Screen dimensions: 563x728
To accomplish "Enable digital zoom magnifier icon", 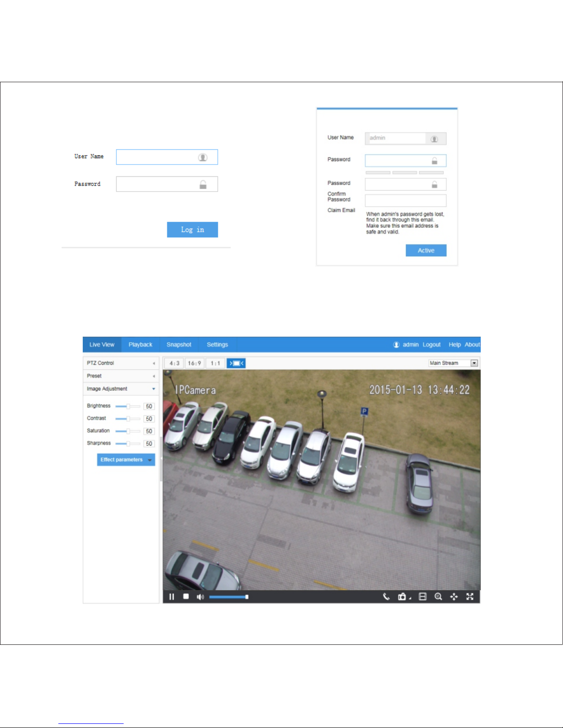I will 438,597.
